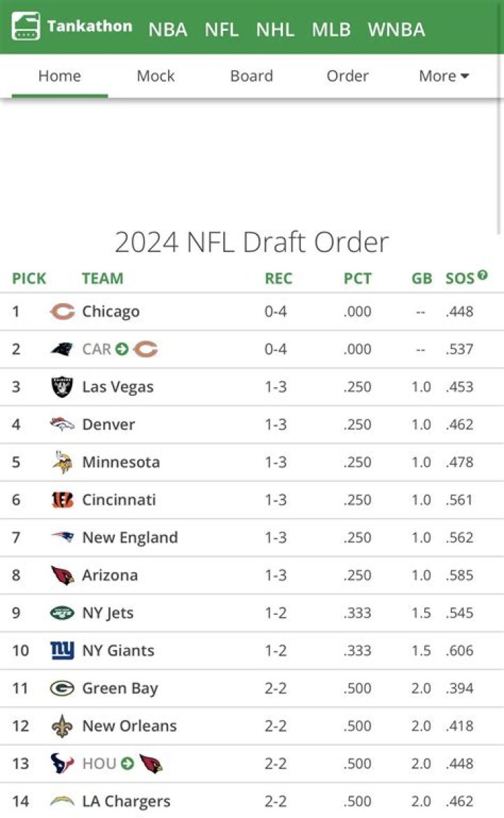Image resolution: width=504 pixels, height=818 pixels.
Task: Click the Denver Broncos logo
Action: [x=60, y=424]
